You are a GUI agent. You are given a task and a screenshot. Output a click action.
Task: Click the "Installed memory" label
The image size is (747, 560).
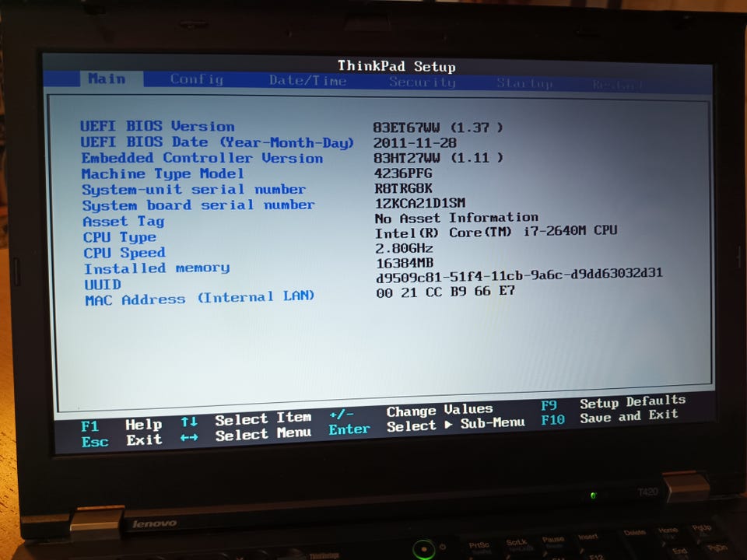[x=156, y=268]
